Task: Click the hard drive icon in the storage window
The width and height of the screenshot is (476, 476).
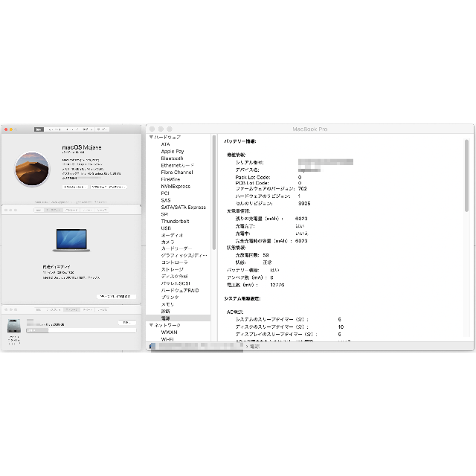Action: [x=14, y=326]
